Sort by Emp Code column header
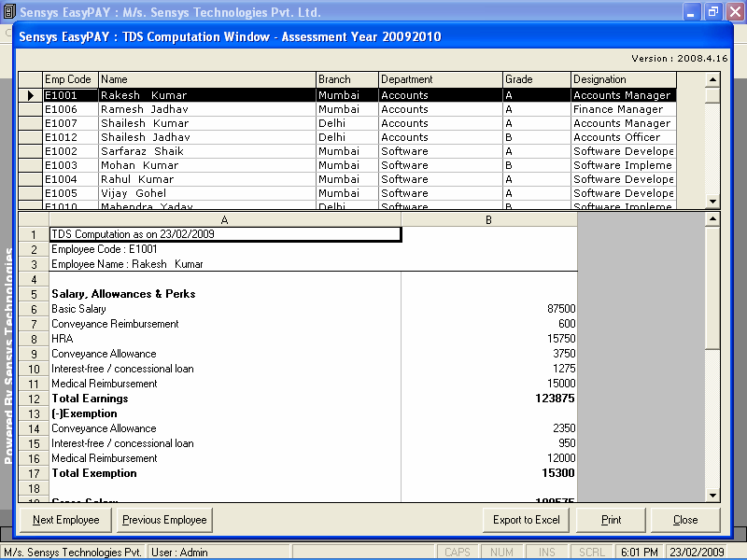Viewport: 747px width, 560px height. (x=70, y=79)
